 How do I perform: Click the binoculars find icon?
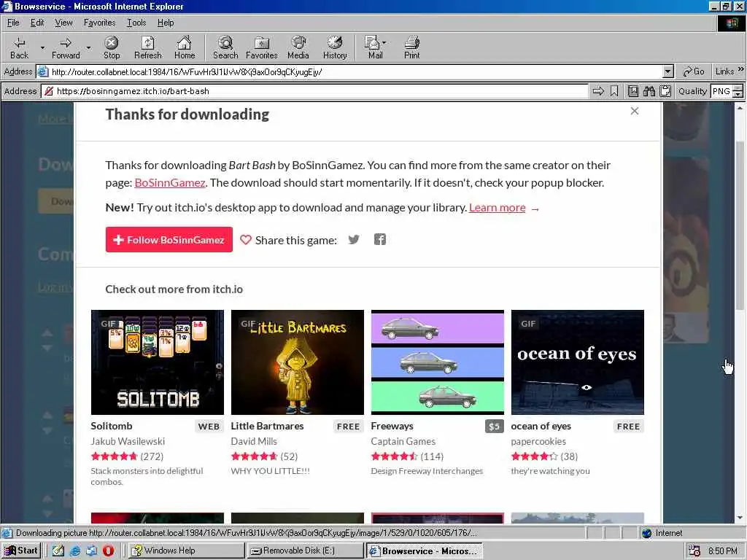pos(649,91)
